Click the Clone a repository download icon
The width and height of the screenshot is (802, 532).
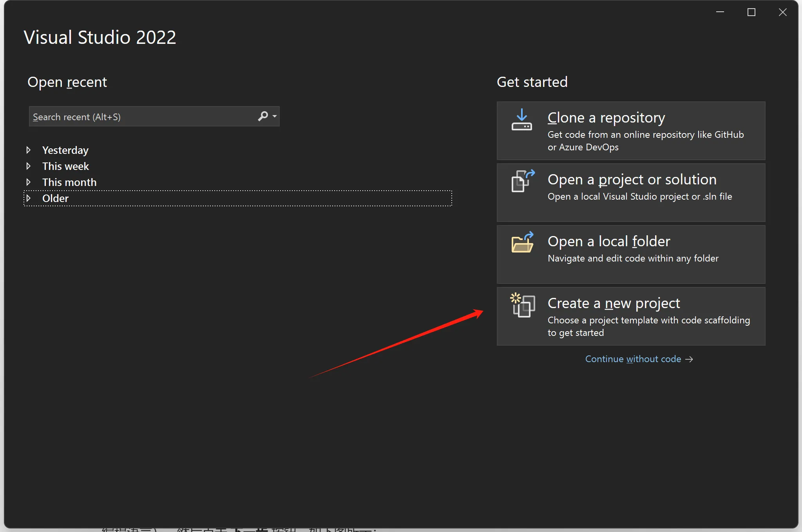(521, 120)
